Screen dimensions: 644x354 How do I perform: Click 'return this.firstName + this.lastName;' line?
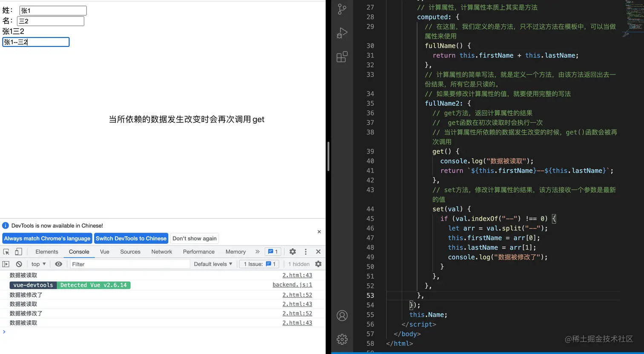coord(506,56)
